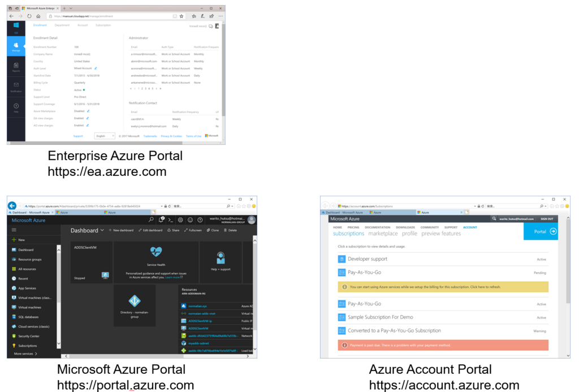Open Notification in Enterprise portal sidebar
Screen dimensions: 579x392
pos(16,87)
